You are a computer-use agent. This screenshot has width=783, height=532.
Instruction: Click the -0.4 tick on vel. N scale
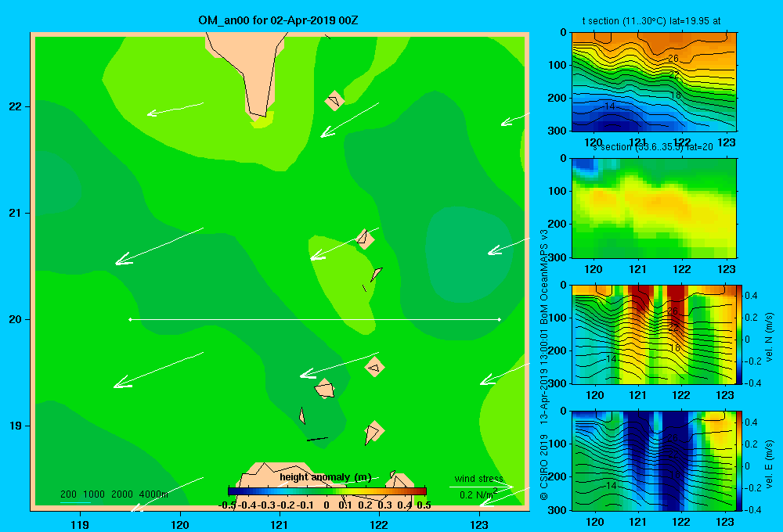point(753,383)
